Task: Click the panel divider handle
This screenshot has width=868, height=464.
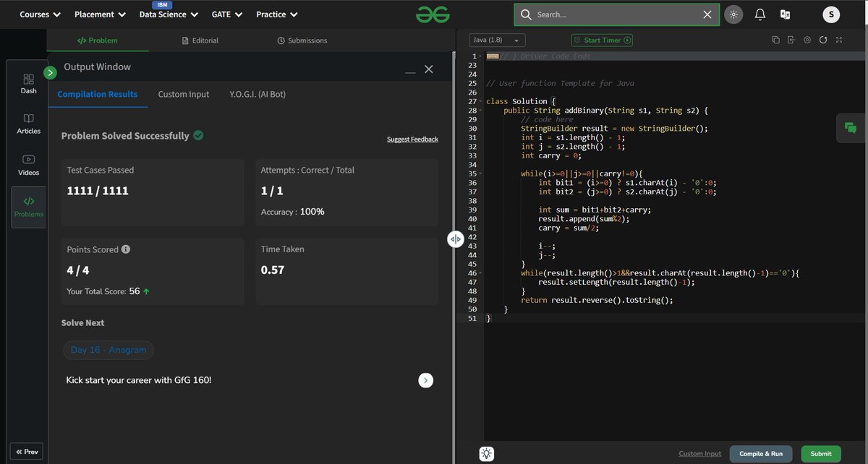Action: point(455,239)
